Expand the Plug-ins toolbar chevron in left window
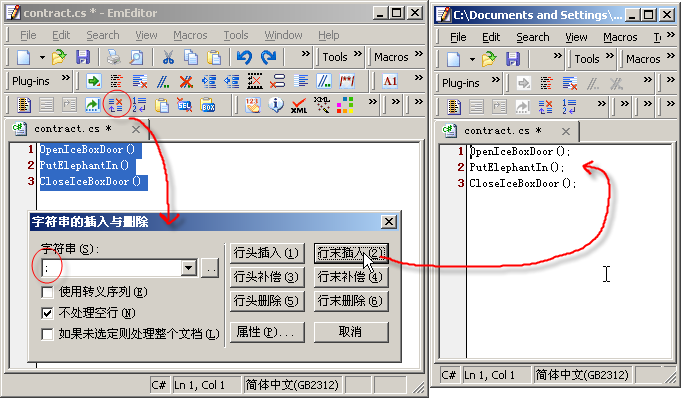 (65, 77)
